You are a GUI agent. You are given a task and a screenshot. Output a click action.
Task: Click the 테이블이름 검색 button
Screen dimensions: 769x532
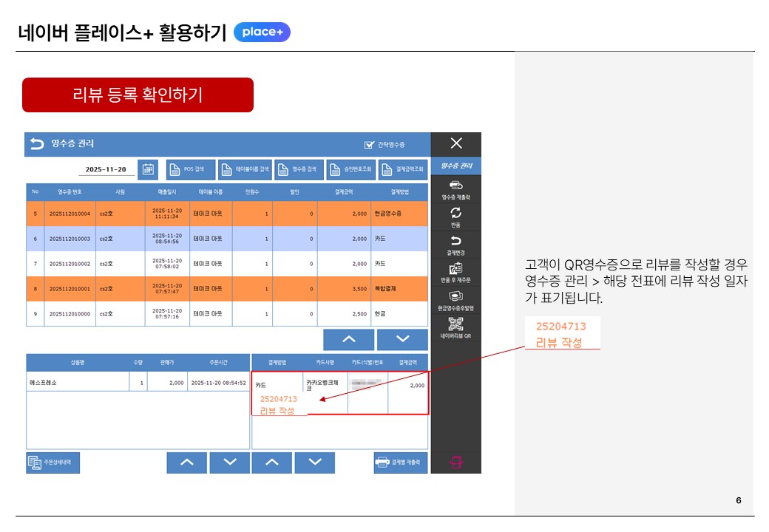pyautogui.click(x=245, y=169)
